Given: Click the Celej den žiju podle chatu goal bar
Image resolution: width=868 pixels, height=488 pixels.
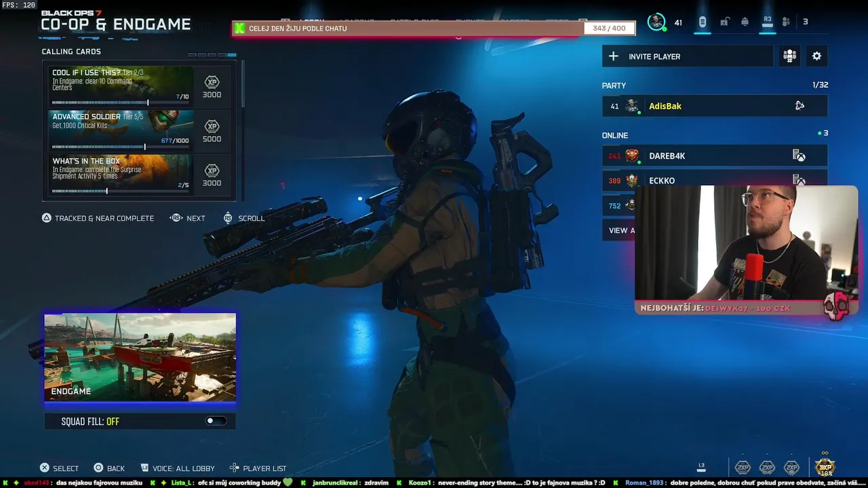Looking at the screenshot, I should [x=434, y=28].
